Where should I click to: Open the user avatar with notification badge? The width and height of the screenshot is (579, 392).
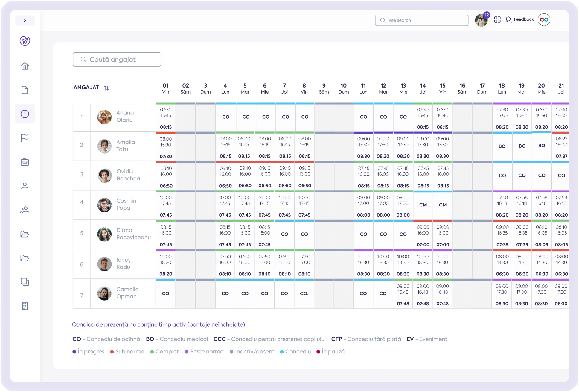(482, 20)
